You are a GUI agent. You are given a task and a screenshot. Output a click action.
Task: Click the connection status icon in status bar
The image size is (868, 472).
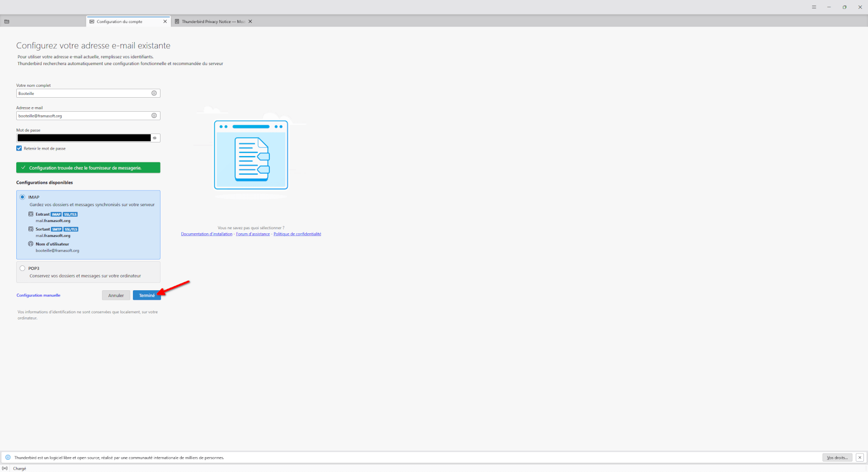(5, 468)
